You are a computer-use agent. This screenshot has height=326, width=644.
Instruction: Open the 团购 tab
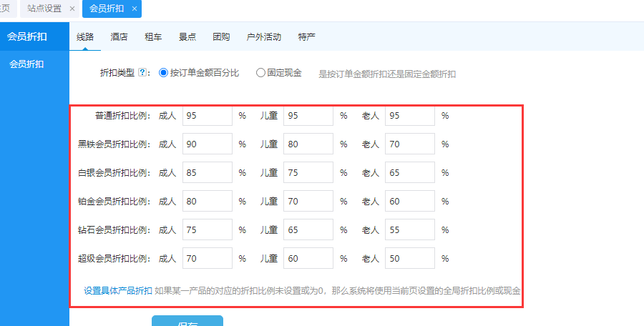coord(221,36)
